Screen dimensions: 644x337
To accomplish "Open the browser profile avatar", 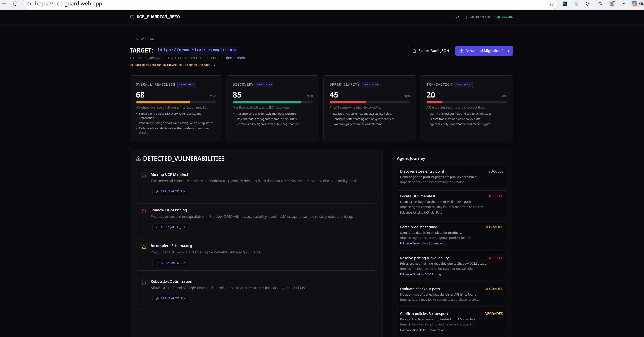I will [x=612, y=4].
